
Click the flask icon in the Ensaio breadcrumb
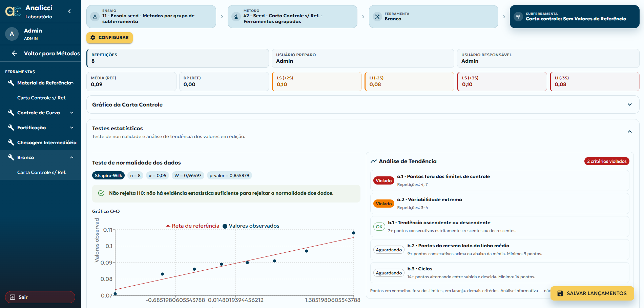pos(95,16)
